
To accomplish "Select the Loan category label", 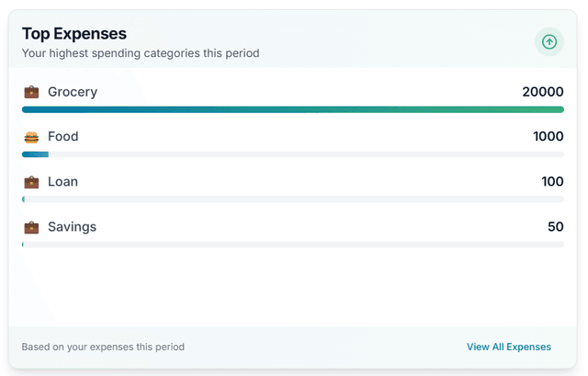I will (x=62, y=182).
